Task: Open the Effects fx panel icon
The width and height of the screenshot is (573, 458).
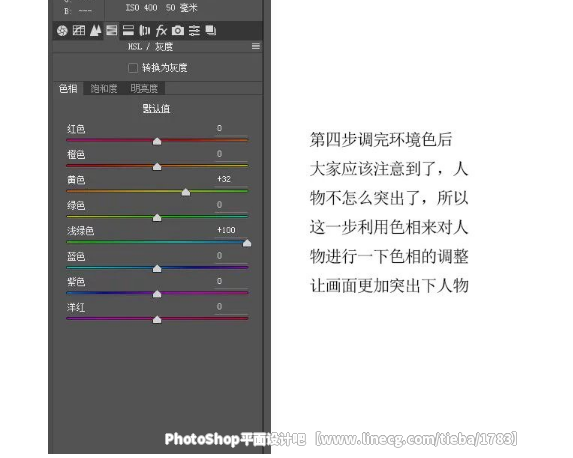Action: pos(161,30)
